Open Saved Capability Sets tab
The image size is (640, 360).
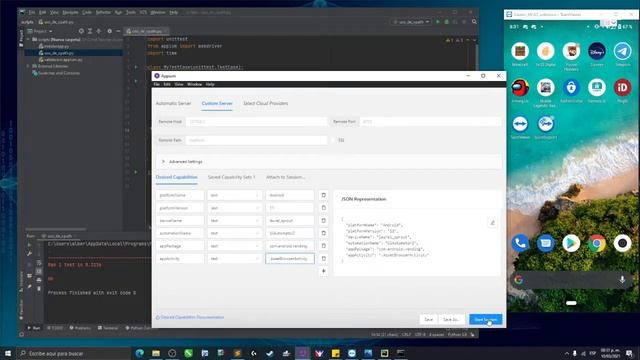pyautogui.click(x=231, y=177)
